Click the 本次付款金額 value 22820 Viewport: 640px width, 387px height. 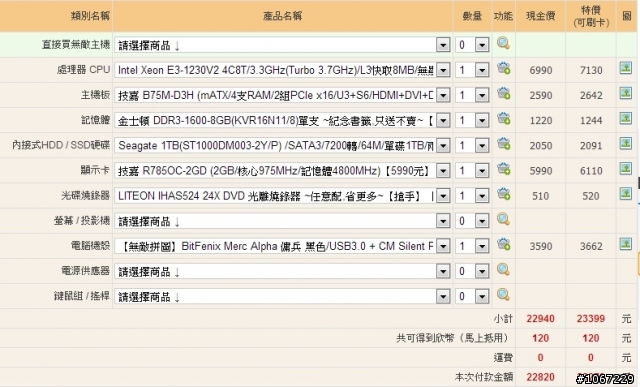click(540, 377)
